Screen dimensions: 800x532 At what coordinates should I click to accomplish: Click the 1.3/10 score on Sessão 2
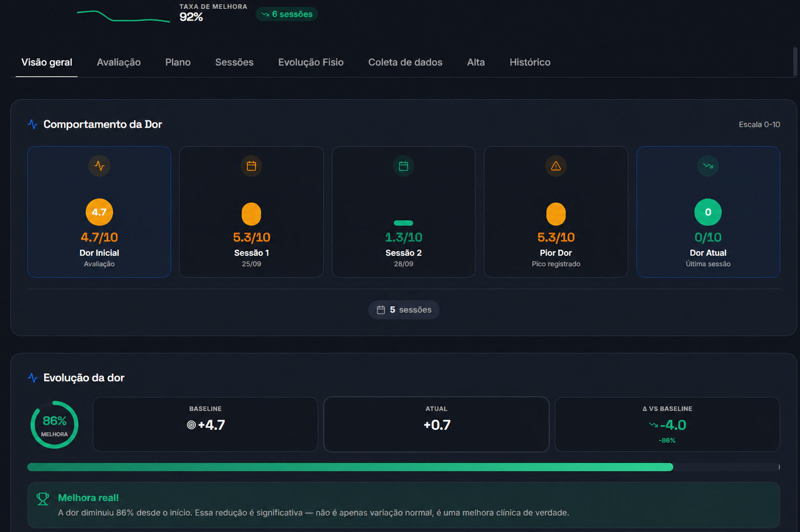403,237
